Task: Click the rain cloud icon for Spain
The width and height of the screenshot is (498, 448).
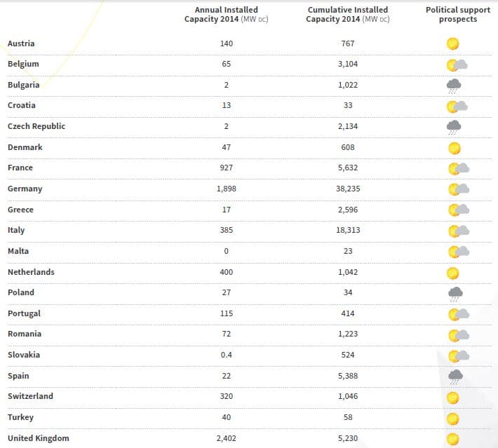Action: [x=455, y=376]
